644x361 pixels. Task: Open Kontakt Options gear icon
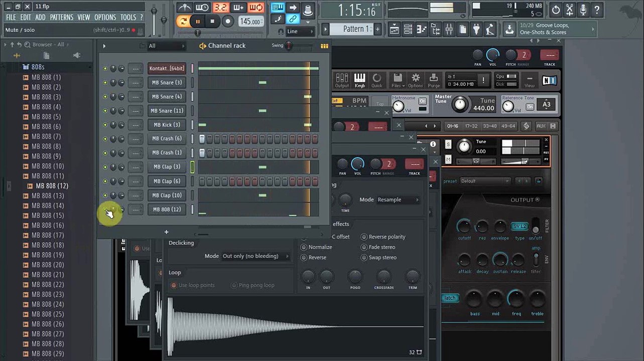coord(416,80)
